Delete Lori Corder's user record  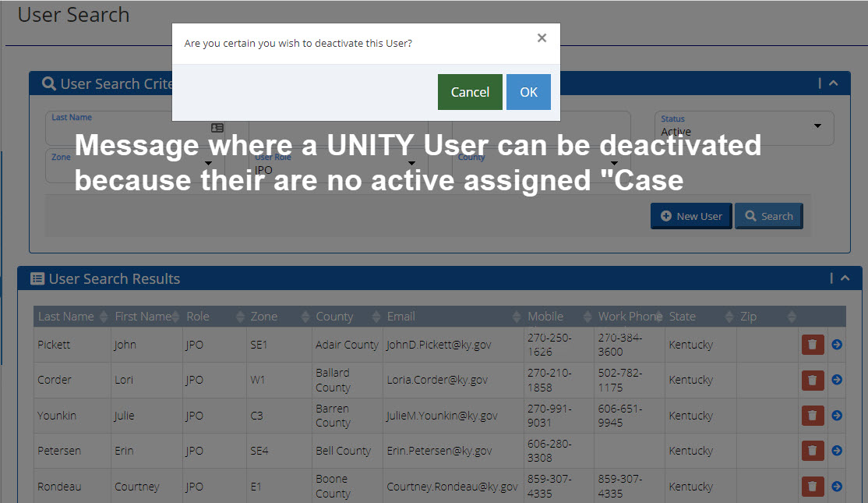click(x=813, y=380)
